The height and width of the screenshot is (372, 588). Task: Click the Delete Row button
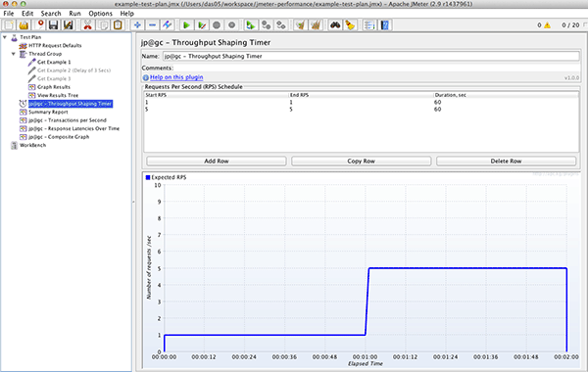(x=506, y=162)
